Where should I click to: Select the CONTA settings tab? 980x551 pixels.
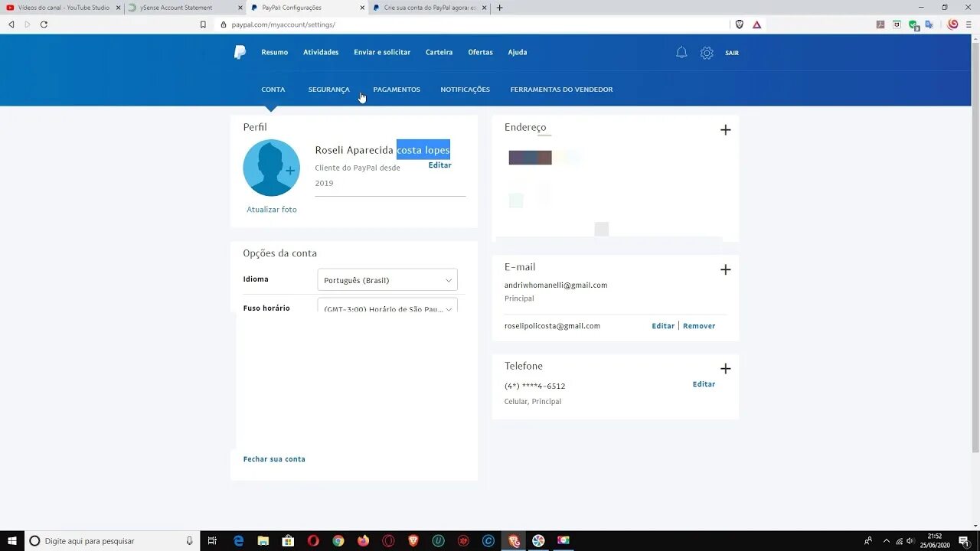coord(273,90)
